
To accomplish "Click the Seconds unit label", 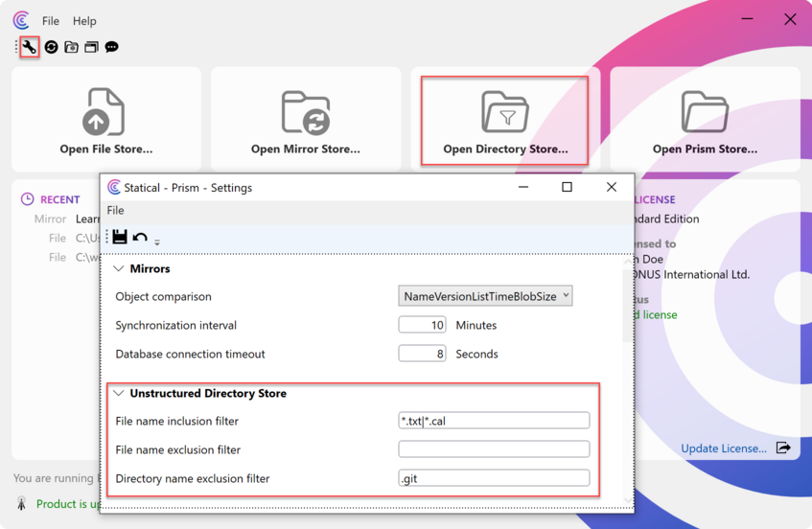I will tap(477, 354).
